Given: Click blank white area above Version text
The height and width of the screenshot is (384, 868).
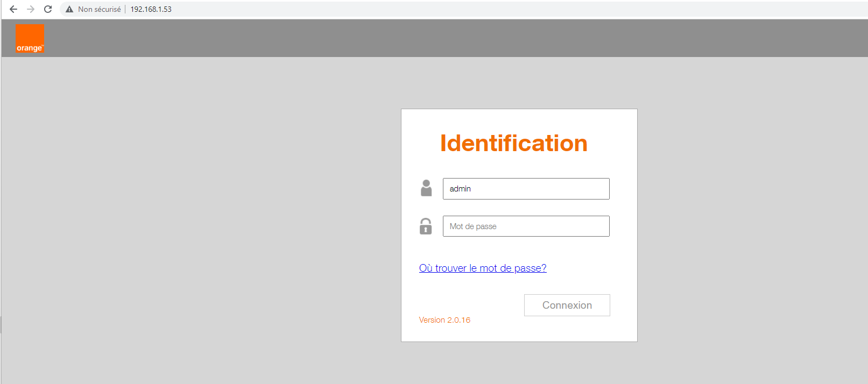Looking at the screenshot, I should tap(463, 296).
